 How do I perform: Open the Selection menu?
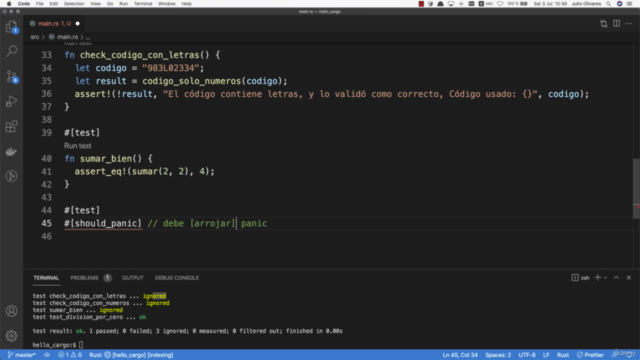74,4
